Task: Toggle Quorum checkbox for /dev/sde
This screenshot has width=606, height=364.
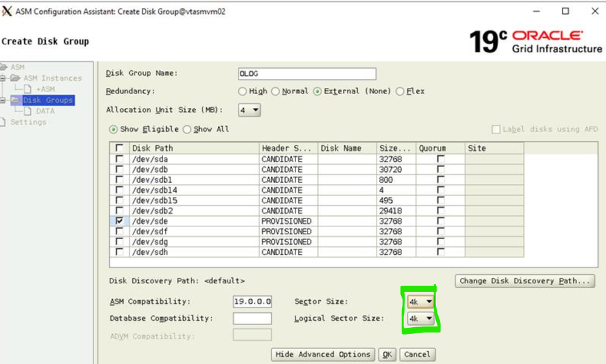Action: [440, 221]
